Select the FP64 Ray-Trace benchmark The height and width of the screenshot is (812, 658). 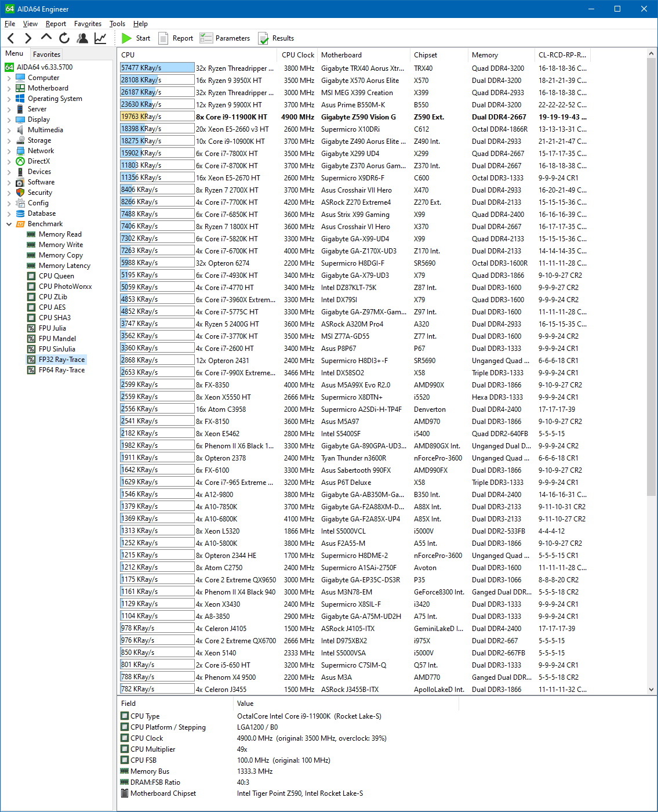pyautogui.click(x=61, y=370)
